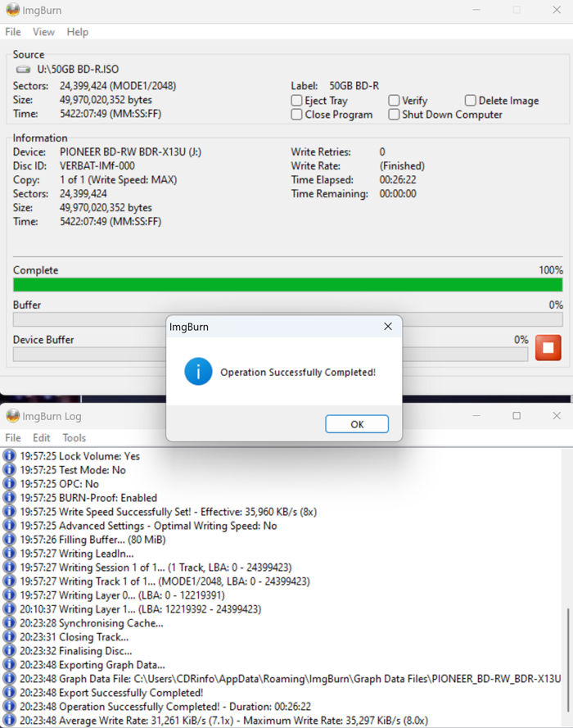
Task: Click the Time Elapsed value 00:26:22
Action: 398,179
